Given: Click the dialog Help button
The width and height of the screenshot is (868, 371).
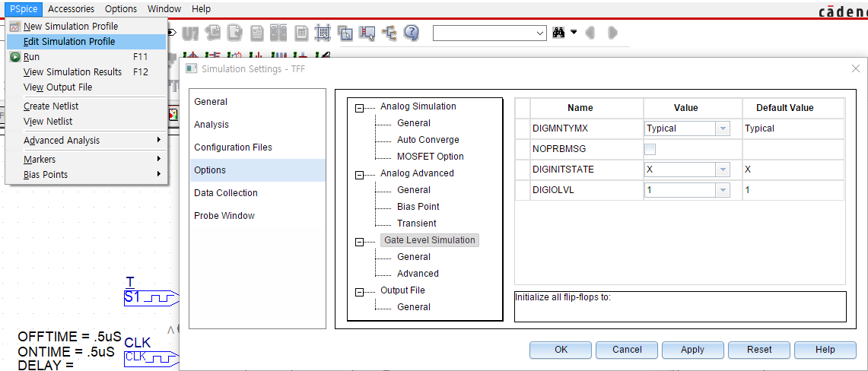Looking at the screenshot, I should (x=825, y=350).
